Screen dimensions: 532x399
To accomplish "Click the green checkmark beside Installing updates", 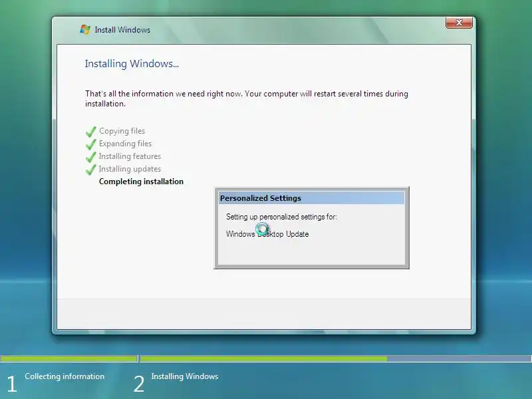I will coord(91,169).
